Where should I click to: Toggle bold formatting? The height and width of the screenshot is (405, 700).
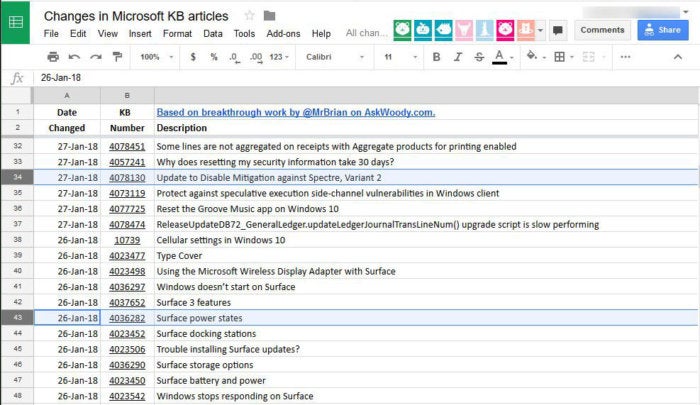(x=436, y=57)
